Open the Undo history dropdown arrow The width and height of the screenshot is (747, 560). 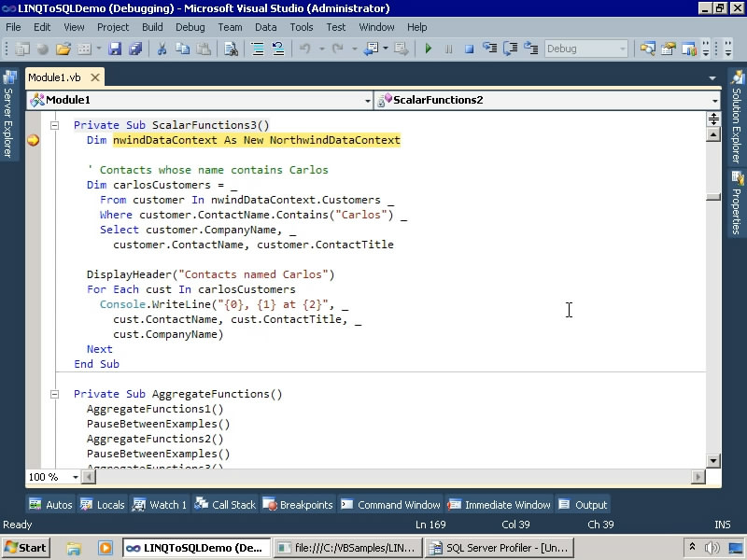coord(321,49)
